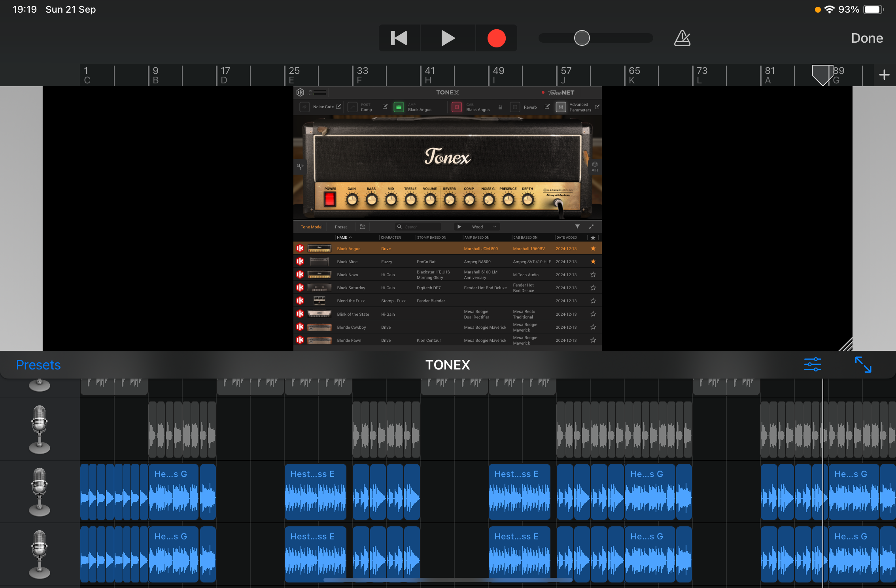Sort the list by CHARACTER column
896x588 pixels.
391,237
